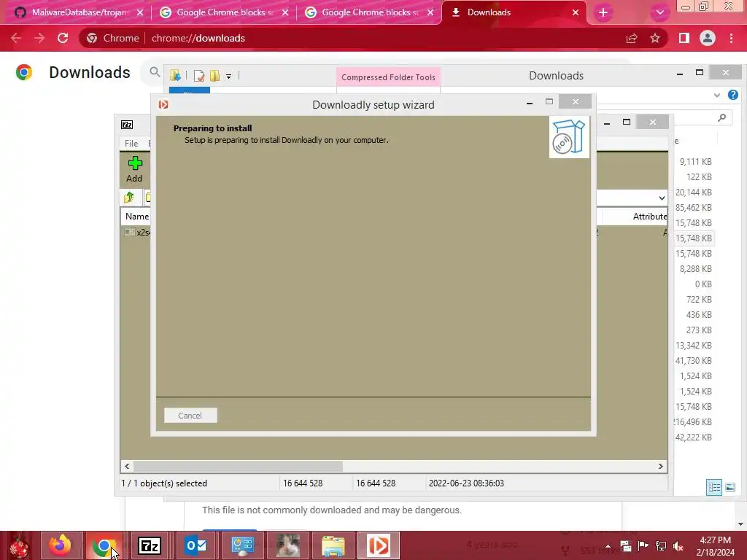Viewport: 747px width, 560px height.
Task: Open Chrome three-dot menu
Action: pos(731,38)
